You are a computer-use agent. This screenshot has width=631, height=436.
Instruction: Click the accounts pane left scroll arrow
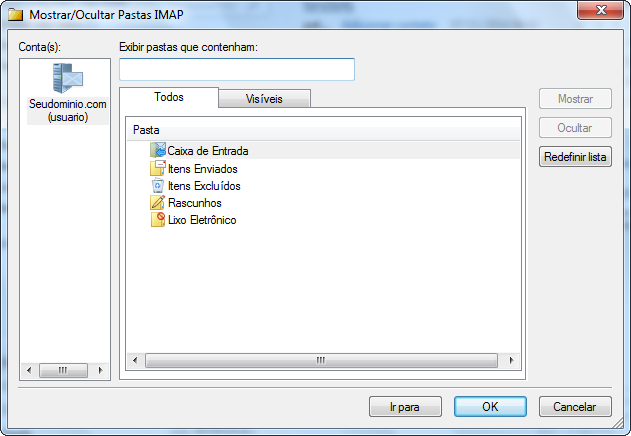(x=29, y=370)
